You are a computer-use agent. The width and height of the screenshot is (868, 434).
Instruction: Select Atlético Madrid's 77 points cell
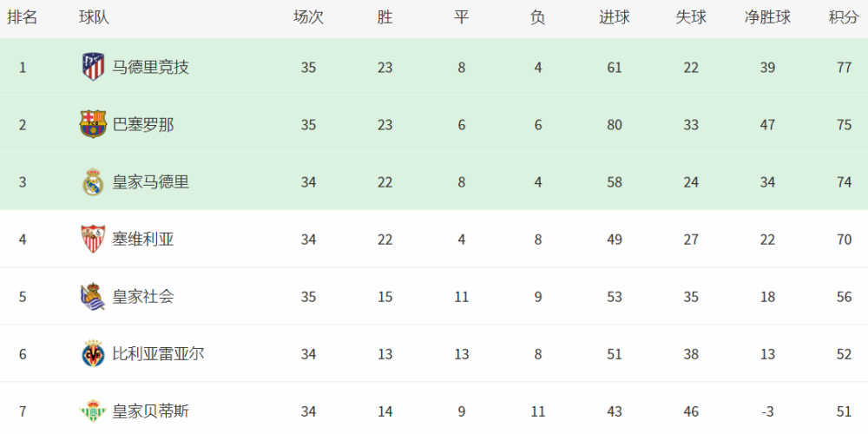pyautogui.click(x=845, y=68)
